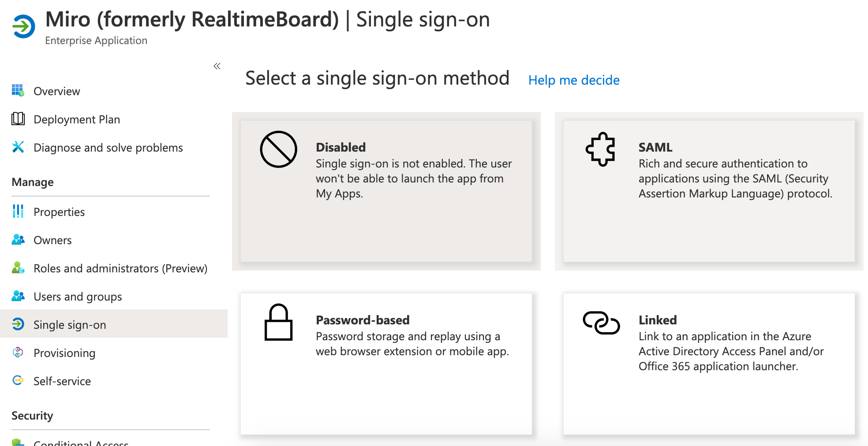Click the Owners people icon
This screenshot has height=446, width=868.
point(18,239)
